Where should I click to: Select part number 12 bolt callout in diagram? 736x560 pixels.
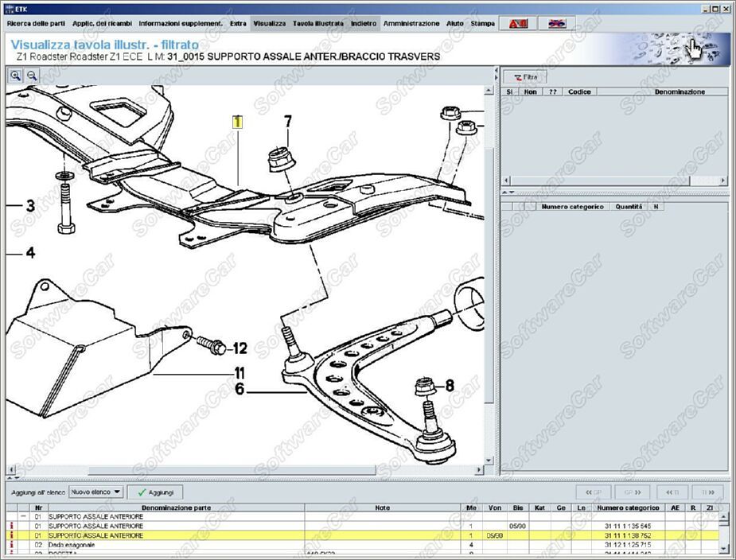(x=239, y=348)
